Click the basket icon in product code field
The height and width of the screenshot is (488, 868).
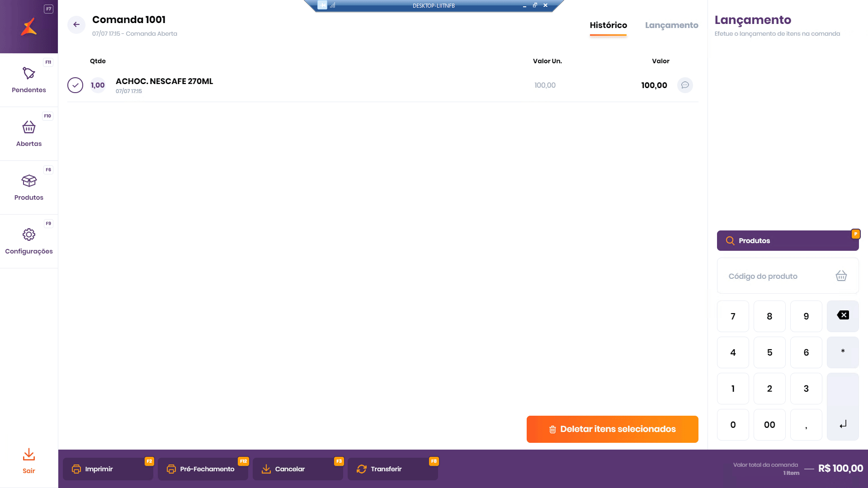click(x=841, y=276)
